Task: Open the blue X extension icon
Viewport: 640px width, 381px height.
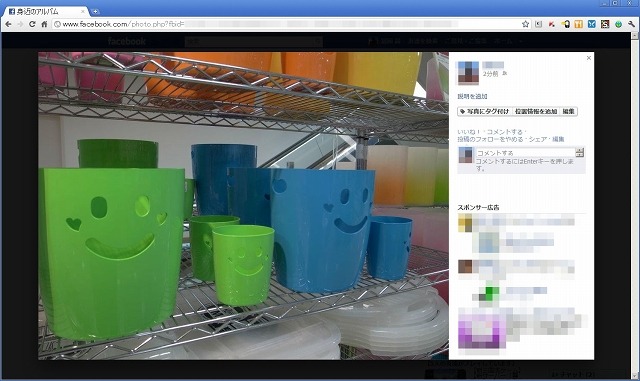Action: [591, 24]
